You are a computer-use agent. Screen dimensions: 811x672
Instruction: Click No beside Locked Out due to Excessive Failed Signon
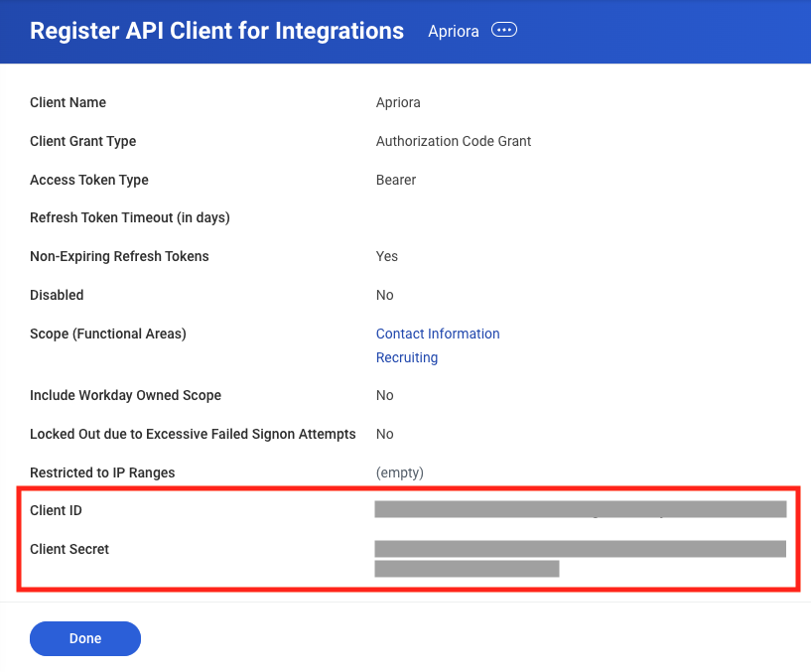[x=384, y=434]
